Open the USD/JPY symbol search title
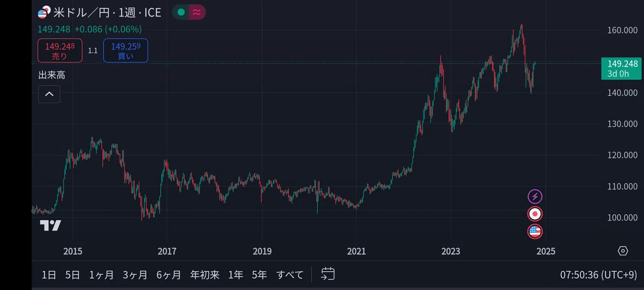Screen dimensions: 644x290 click(107, 12)
